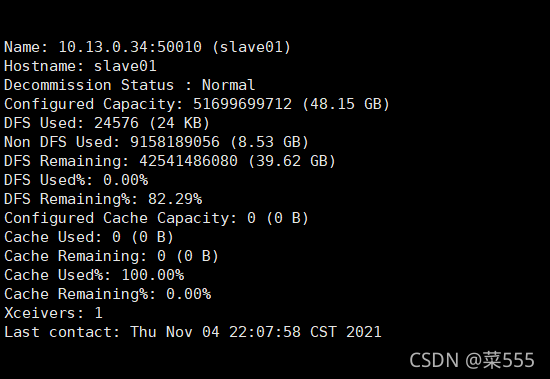Click the Xceivers: 1 line

(53, 312)
